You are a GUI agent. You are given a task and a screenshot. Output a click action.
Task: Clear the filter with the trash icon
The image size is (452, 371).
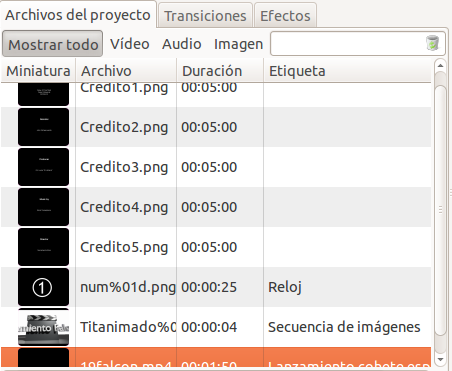[432, 43]
